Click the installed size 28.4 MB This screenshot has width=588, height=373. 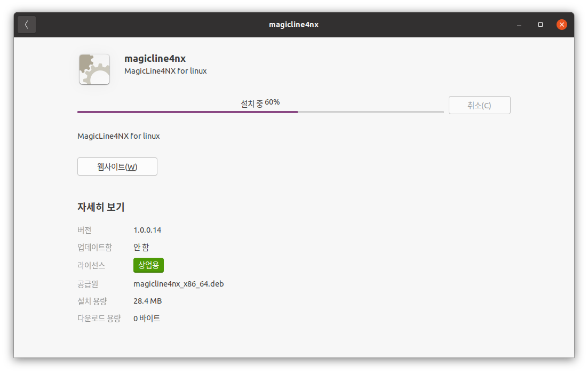[148, 301]
